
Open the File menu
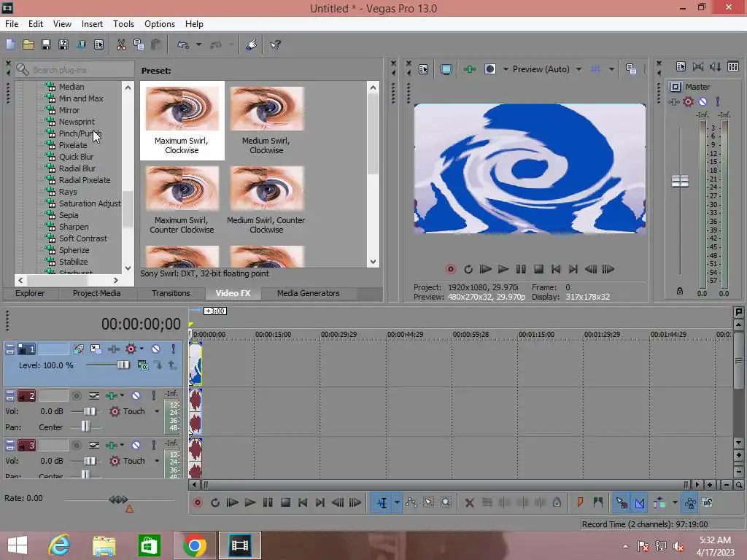pos(12,24)
